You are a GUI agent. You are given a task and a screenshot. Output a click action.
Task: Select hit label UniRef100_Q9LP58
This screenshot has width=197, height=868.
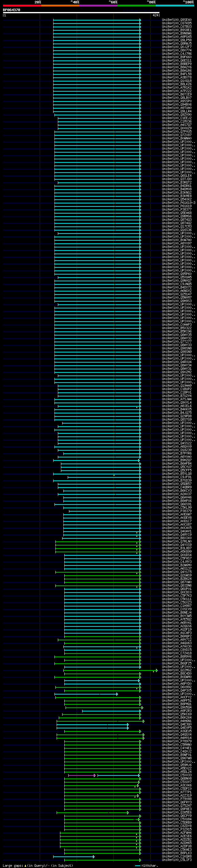click(x=177, y=40)
